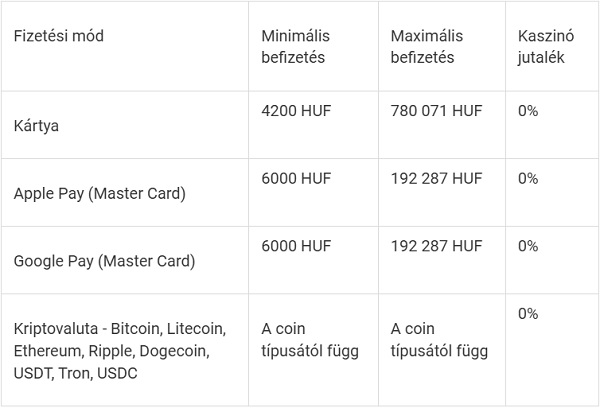Click the Kártya 0% commission cell
Viewport: 600px width, 408px height.
coord(528,111)
